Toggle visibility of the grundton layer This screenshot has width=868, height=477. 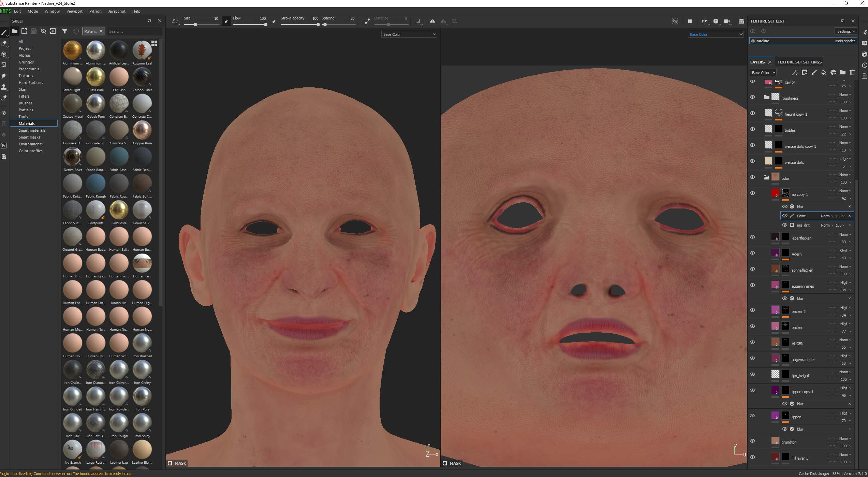click(x=752, y=441)
